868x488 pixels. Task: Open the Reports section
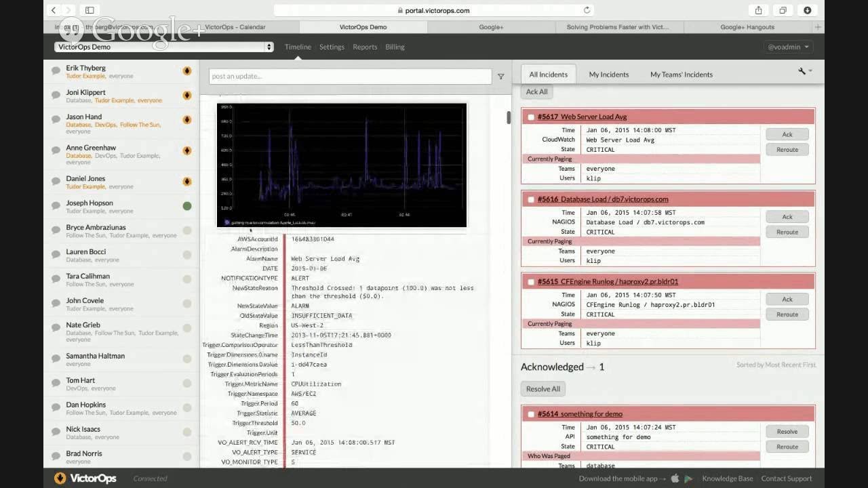point(365,47)
